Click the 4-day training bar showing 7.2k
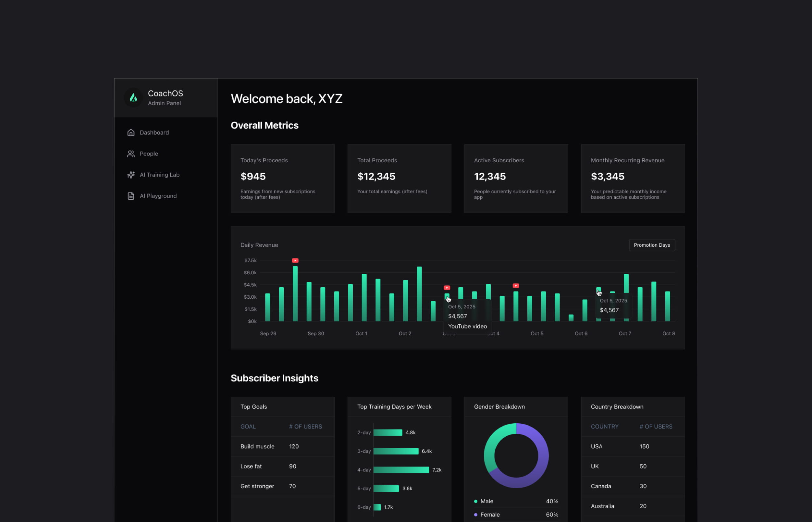The width and height of the screenshot is (812, 522). (x=401, y=469)
